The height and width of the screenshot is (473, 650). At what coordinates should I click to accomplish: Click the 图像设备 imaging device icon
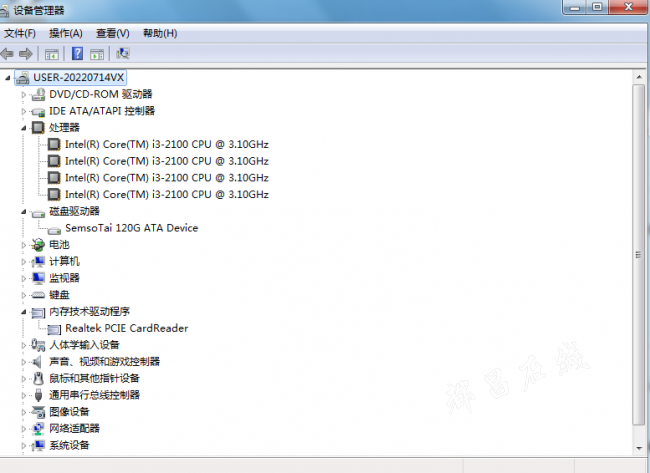click(39, 412)
